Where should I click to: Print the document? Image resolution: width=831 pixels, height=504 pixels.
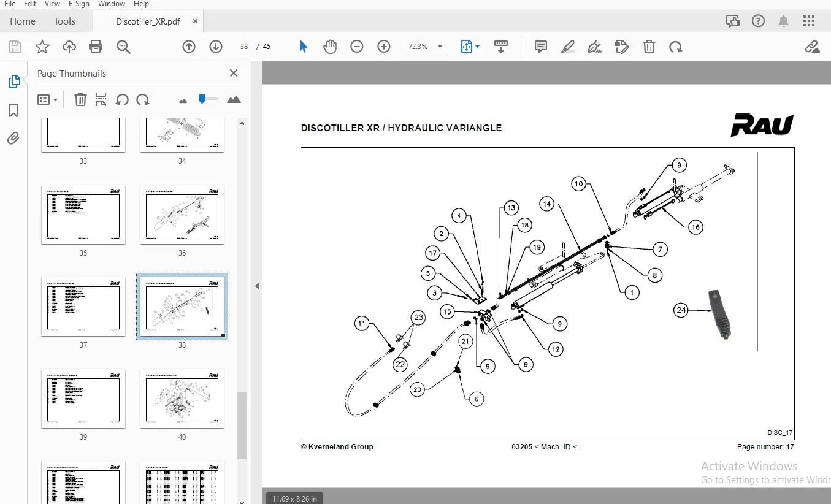96,47
